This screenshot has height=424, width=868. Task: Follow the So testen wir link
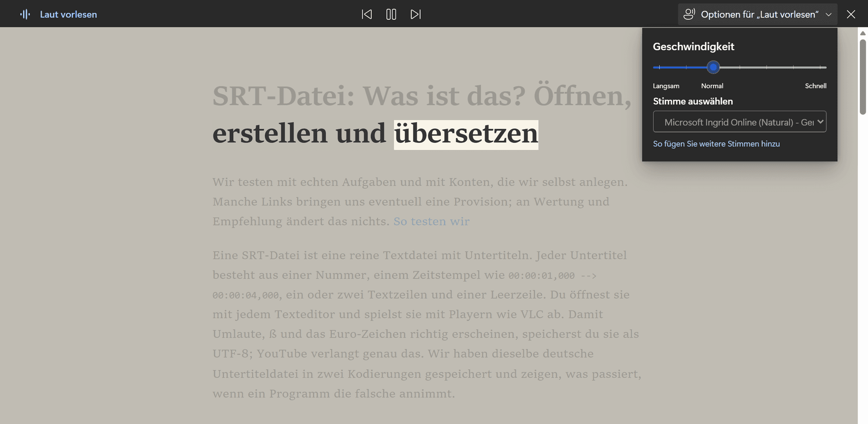click(x=432, y=221)
